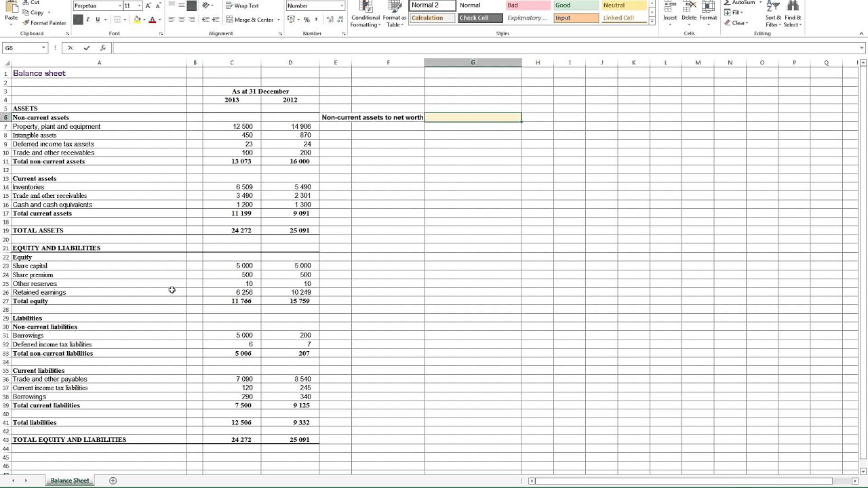Click the Insert Function fx icon
Viewport: 868px width, 488px height.
click(x=102, y=48)
